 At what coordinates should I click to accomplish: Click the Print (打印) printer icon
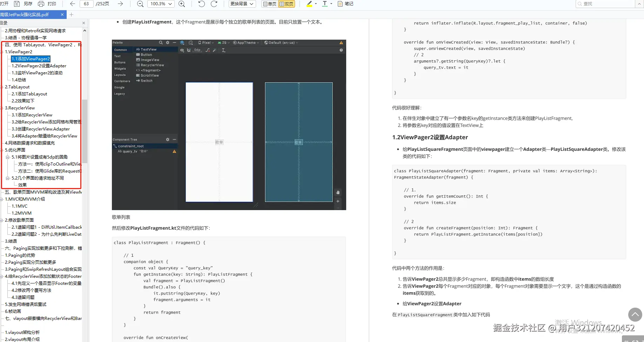[x=41, y=4]
